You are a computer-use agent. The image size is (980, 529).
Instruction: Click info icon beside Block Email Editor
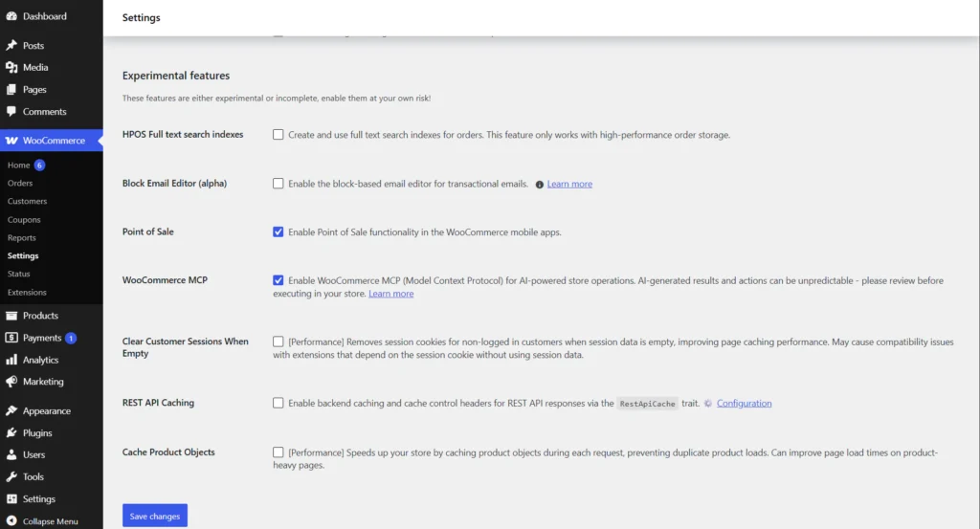(x=540, y=185)
